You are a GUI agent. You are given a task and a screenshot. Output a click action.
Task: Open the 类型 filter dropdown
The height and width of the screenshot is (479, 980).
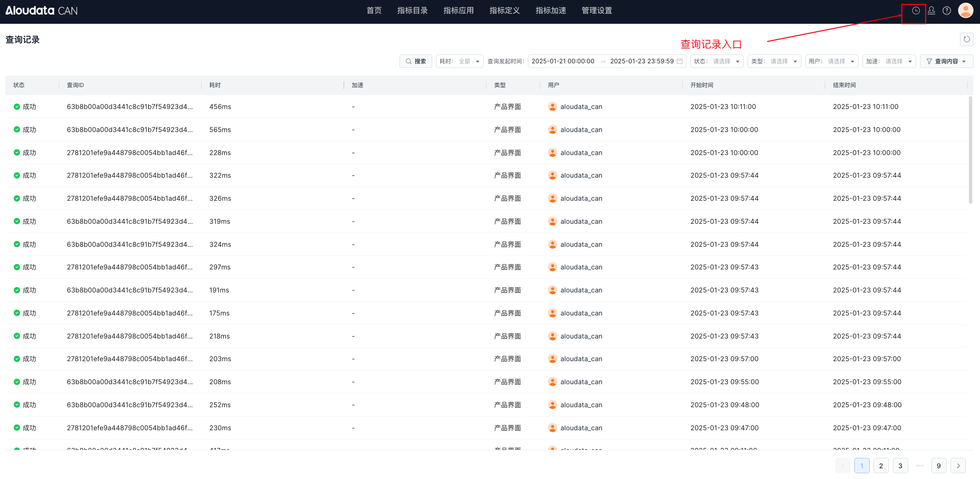(x=774, y=61)
